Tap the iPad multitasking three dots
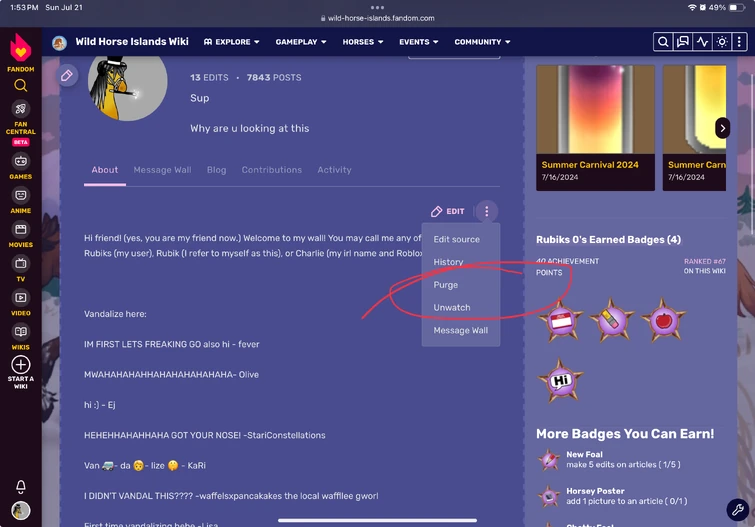Viewport: 755px width, 527px height. [x=378, y=7]
